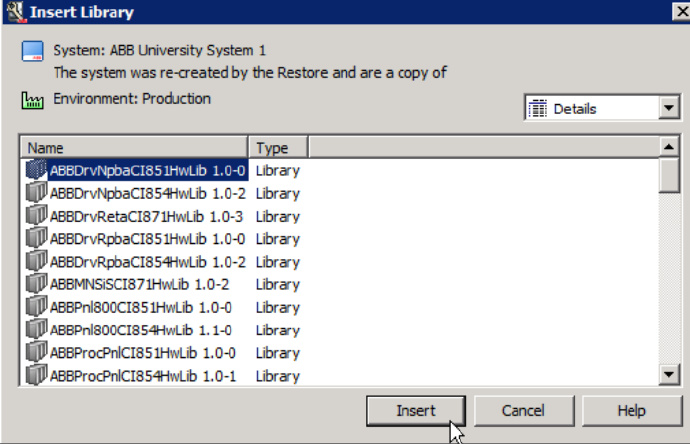Click the Cancel button

(x=524, y=411)
